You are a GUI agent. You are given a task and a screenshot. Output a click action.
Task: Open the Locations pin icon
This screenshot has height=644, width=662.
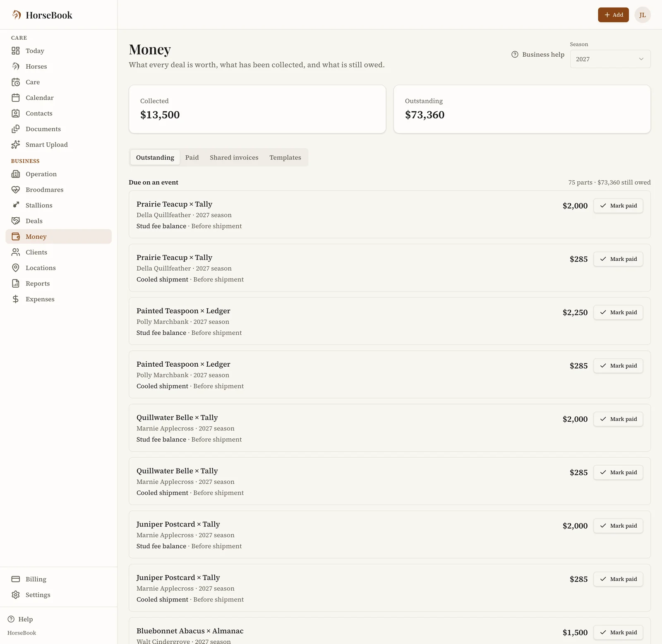16,268
